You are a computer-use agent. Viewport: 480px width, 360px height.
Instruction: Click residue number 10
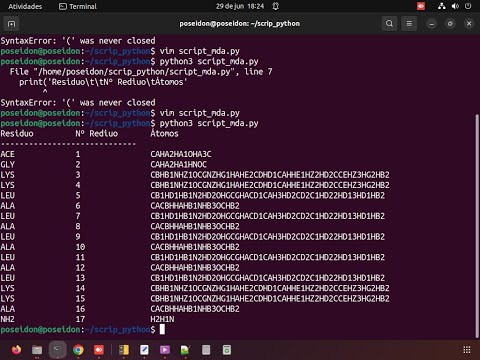[80, 247]
